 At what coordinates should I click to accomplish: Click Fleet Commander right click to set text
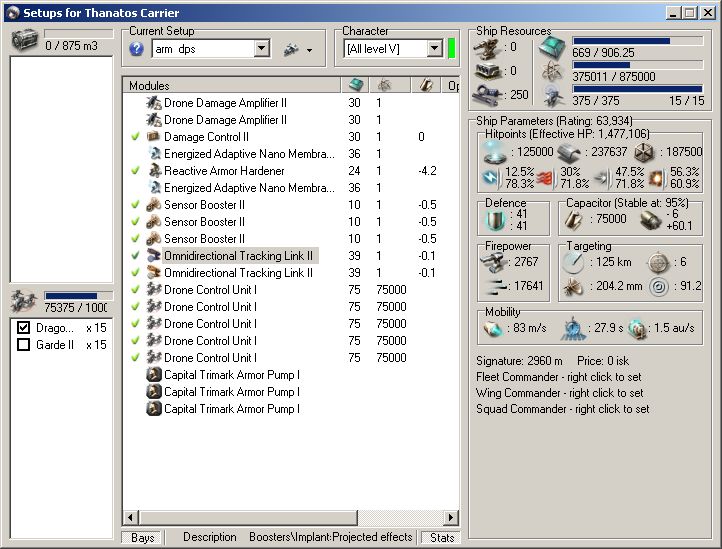pyautogui.click(x=559, y=377)
